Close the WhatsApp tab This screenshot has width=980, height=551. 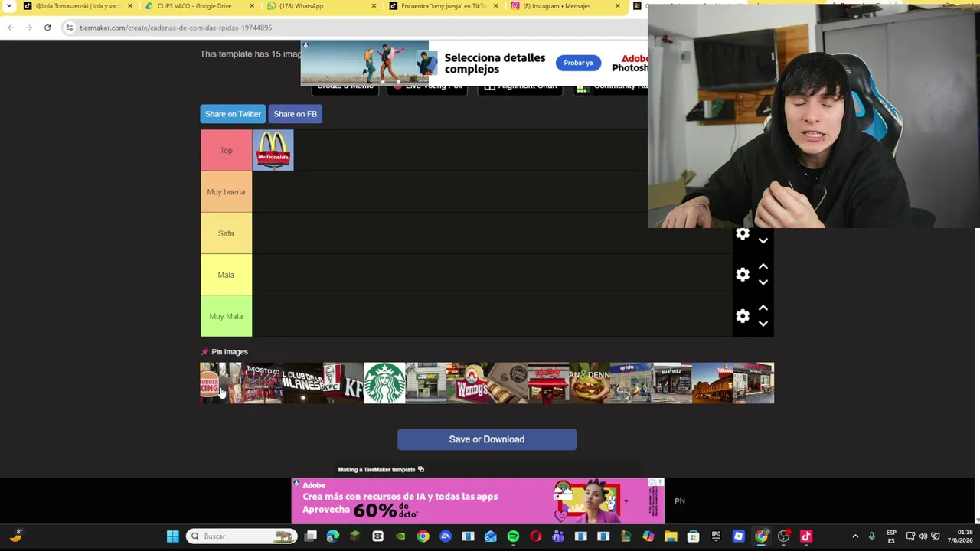(374, 6)
